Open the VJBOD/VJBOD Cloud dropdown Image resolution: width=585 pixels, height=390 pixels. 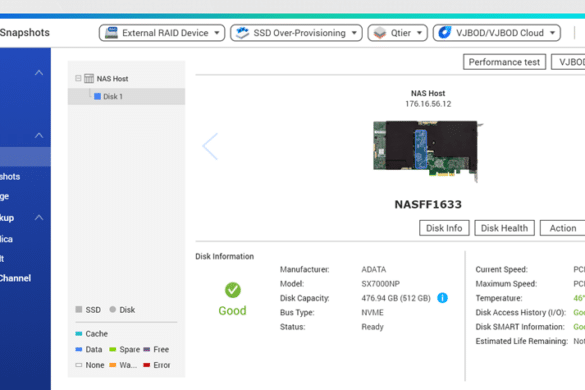point(497,33)
